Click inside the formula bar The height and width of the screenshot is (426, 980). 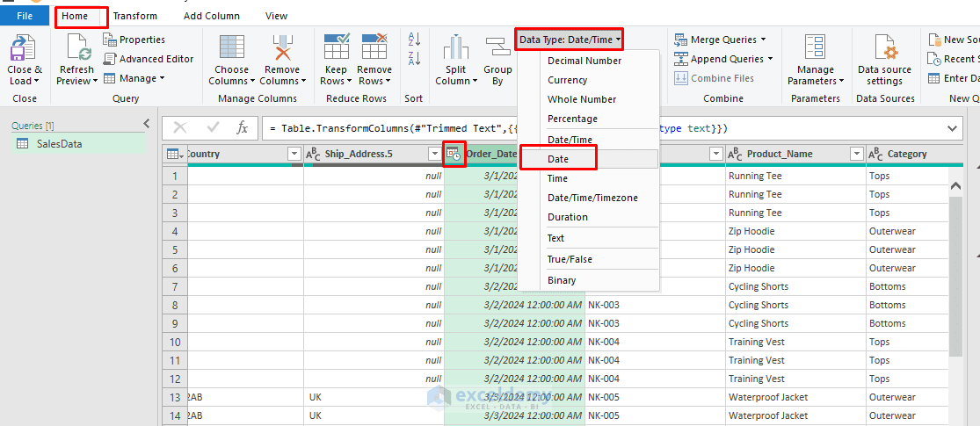pyautogui.click(x=601, y=128)
